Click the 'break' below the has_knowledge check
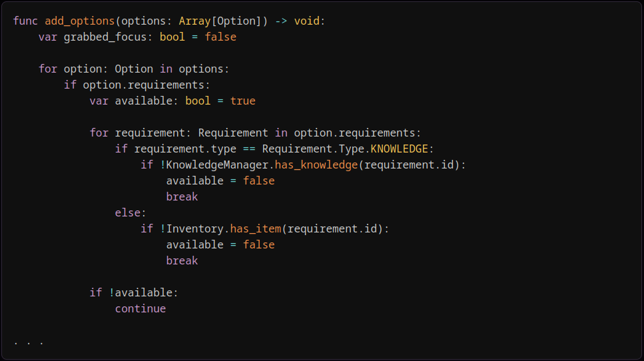Screen dimensions: 644x361 click(x=182, y=196)
